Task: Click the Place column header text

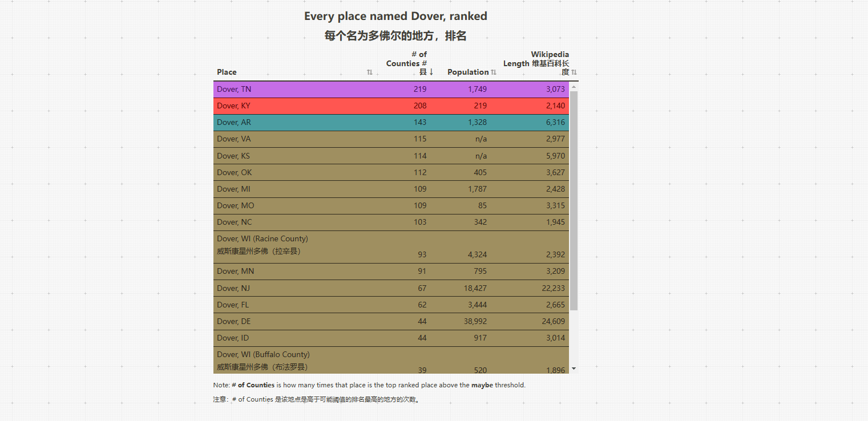Action: pos(227,72)
